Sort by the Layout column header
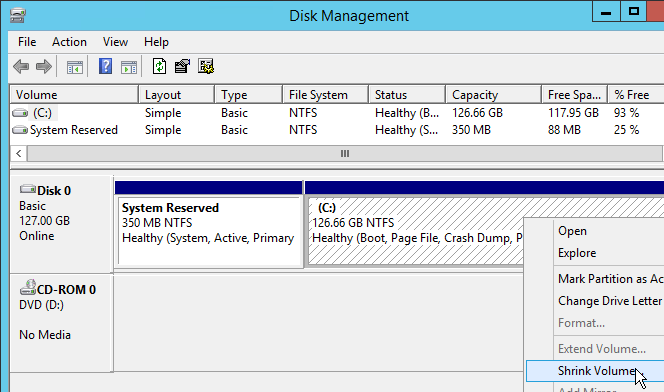This screenshot has height=392, width=664. tap(177, 95)
